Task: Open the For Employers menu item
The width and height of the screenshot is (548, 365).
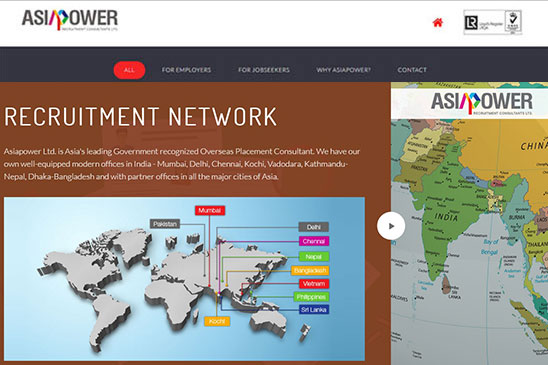Action: tap(186, 70)
